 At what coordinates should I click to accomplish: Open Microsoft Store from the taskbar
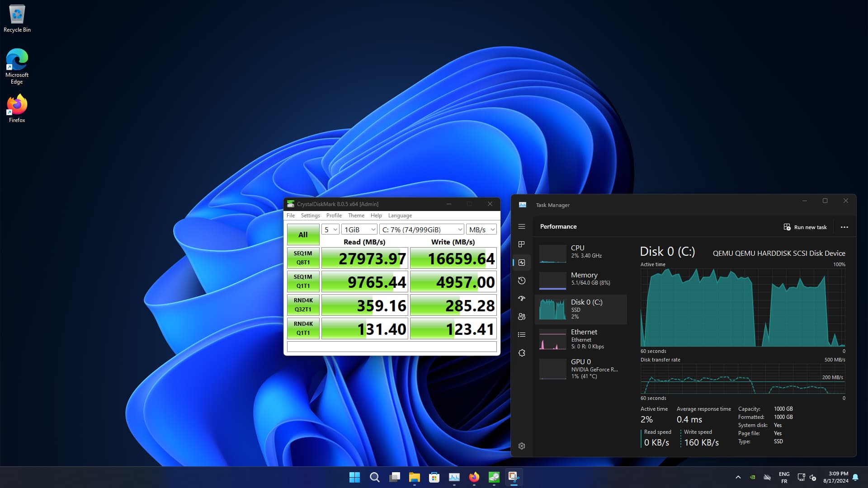434,477
